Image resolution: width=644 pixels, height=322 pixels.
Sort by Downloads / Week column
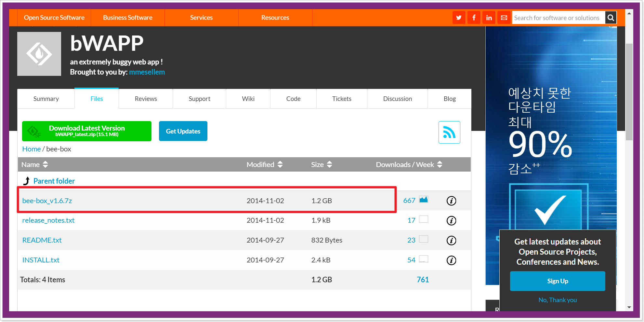click(x=409, y=164)
